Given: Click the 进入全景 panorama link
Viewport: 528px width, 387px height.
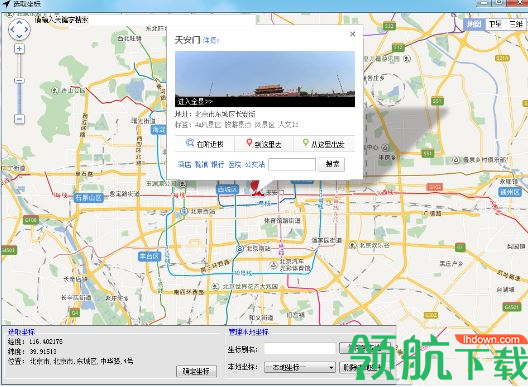Looking at the screenshot, I should coord(195,101).
